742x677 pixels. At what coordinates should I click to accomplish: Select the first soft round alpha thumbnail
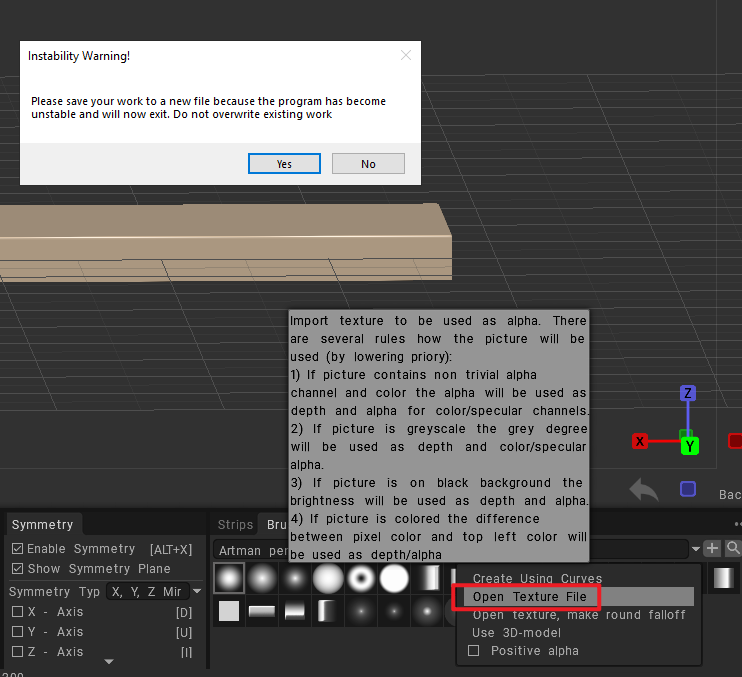click(x=229, y=578)
